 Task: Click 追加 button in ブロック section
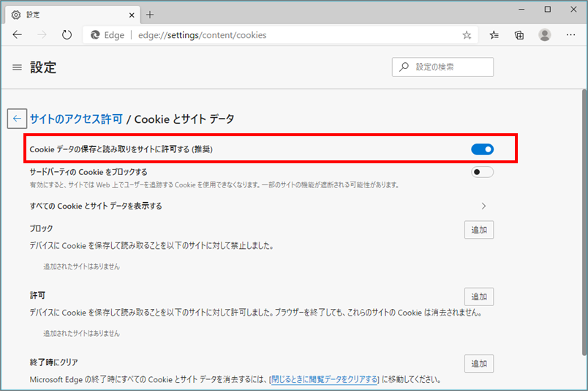(479, 229)
